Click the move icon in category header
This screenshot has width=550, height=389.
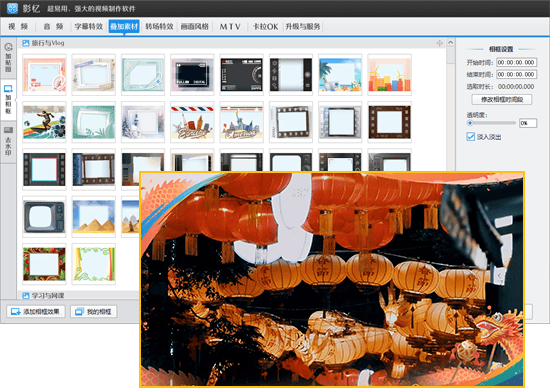[439, 43]
